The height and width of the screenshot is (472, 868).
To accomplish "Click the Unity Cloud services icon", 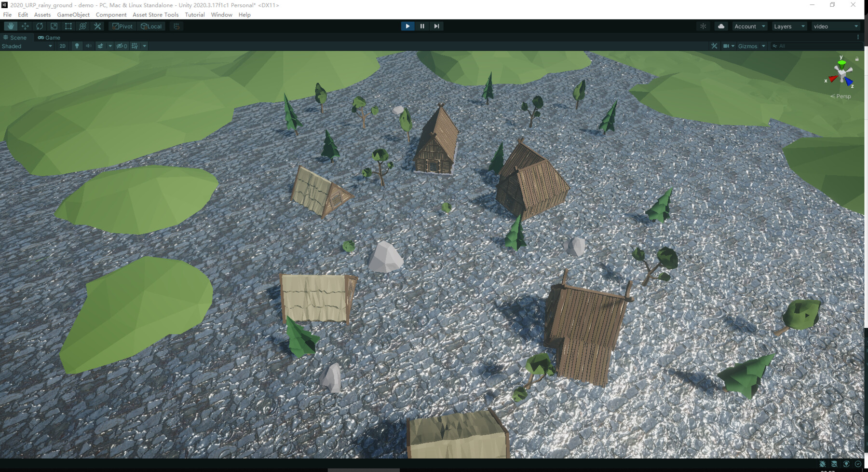I will (720, 26).
